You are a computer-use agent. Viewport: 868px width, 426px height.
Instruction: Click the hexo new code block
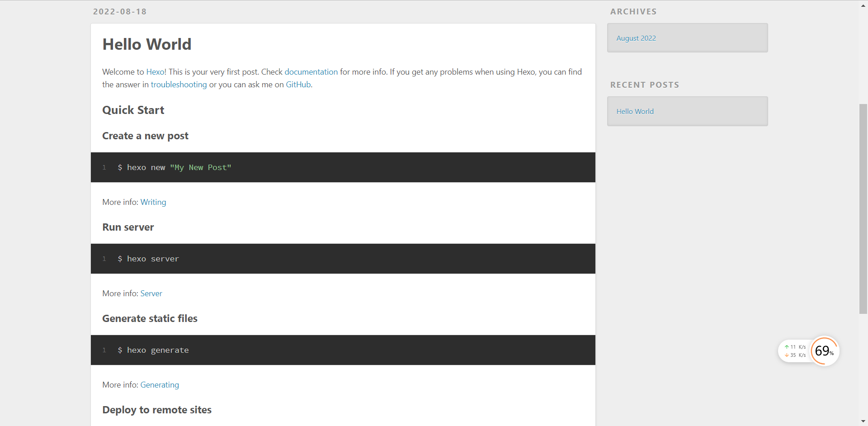tap(343, 167)
